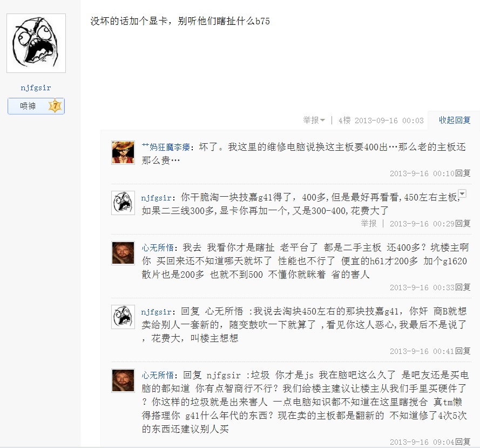
Task: Open 妈狂魔李瘘 username link
Action: point(166,148)
